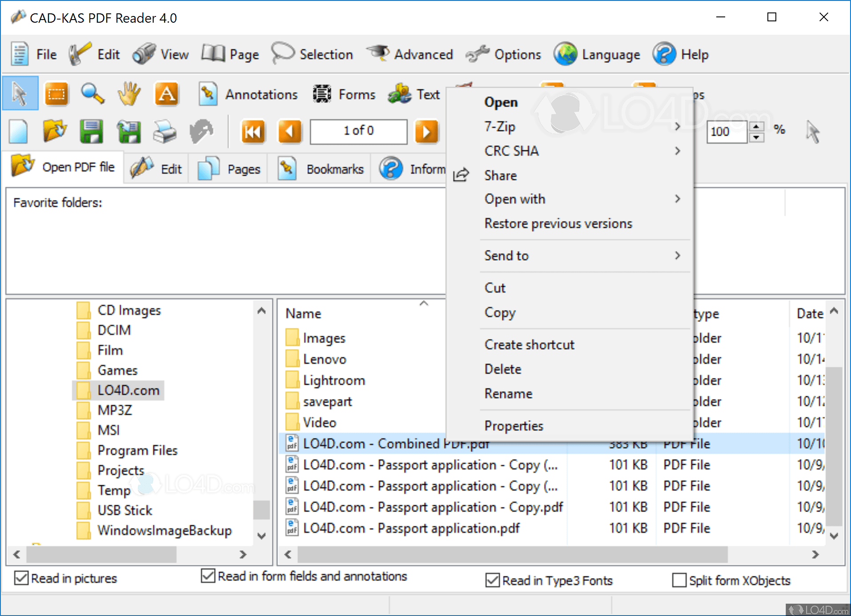Image resolution: width=851 pixels, height=616 pixels.
Task: Open the Selection menu
Action: pos(312,54)
